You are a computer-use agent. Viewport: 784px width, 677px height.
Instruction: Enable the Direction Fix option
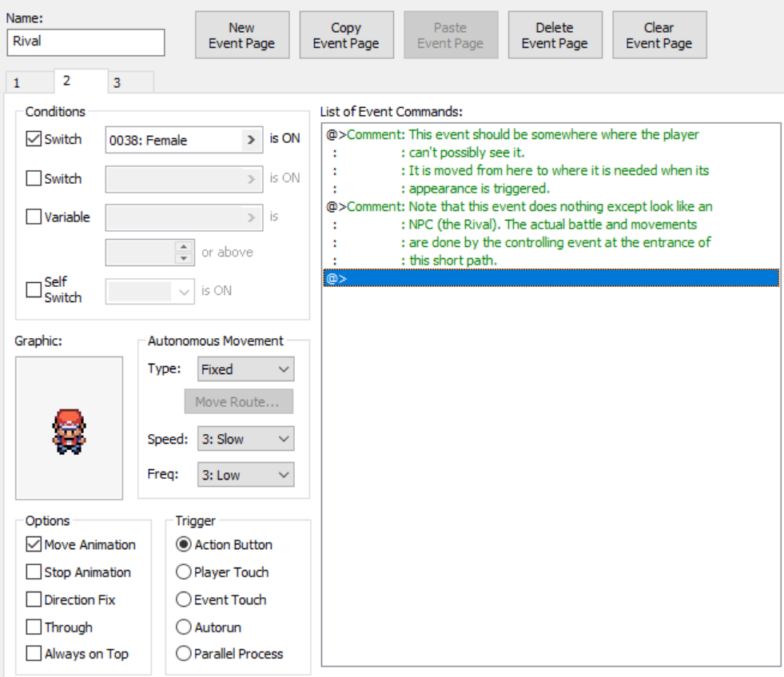(34, 599)
